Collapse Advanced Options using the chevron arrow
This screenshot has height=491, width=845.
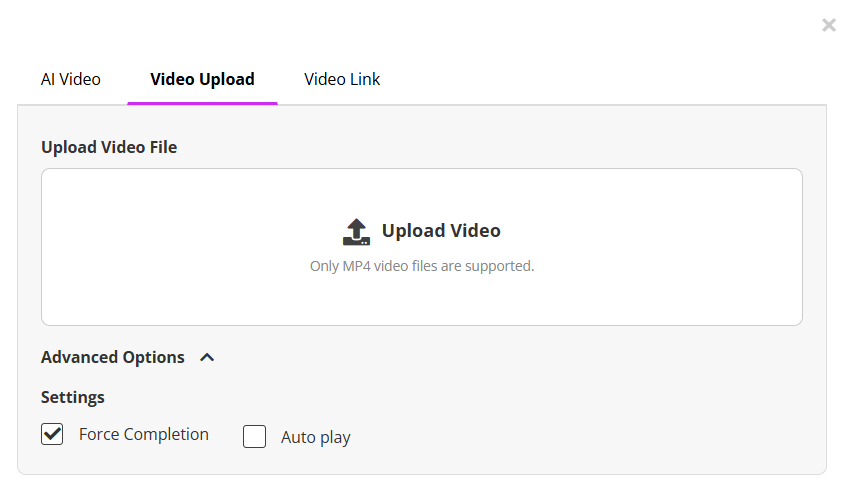click(207, 357)
